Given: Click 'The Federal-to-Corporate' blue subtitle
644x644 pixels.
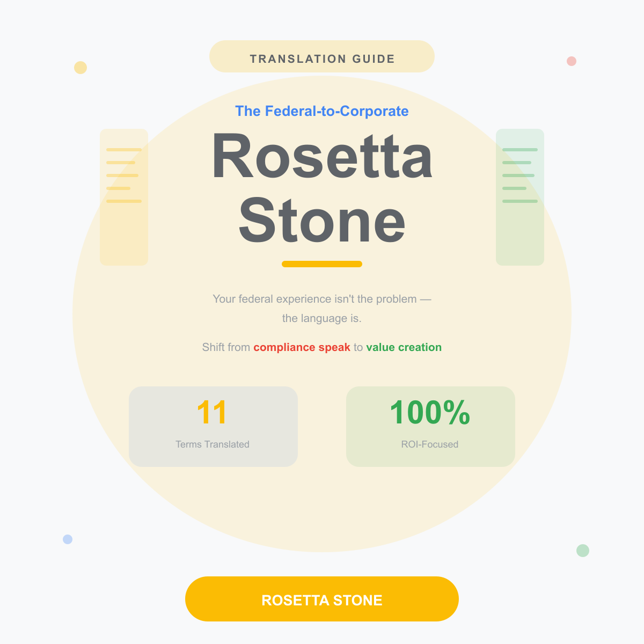Looking at the screenshot, I should tap(322, 111).
